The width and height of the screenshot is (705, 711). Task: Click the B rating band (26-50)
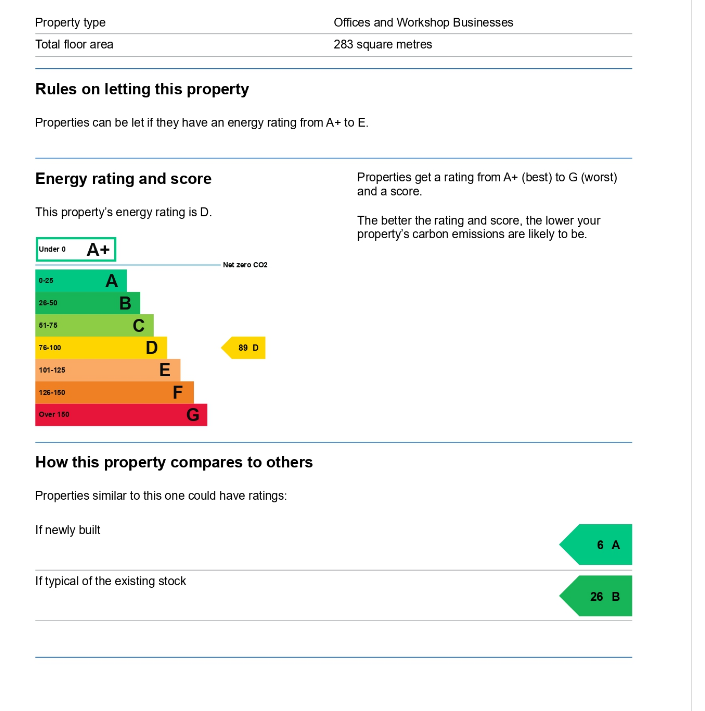[87, 303]
